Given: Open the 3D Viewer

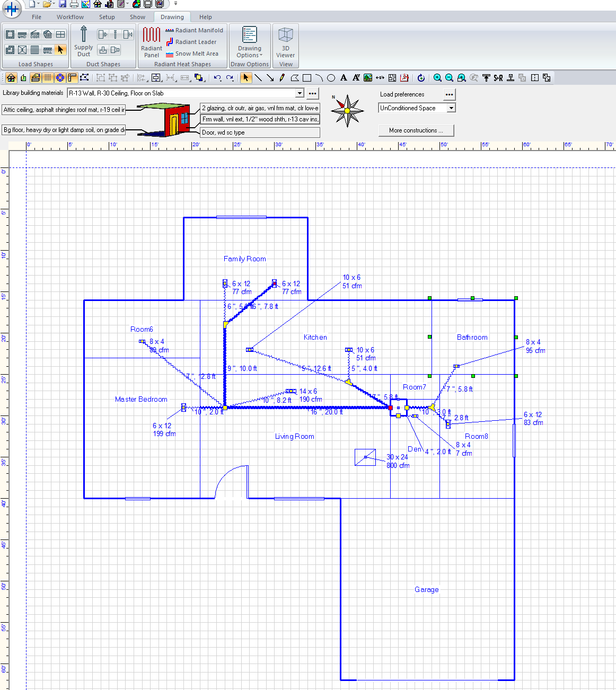Looking at the screenshot, I should (286, 42).
